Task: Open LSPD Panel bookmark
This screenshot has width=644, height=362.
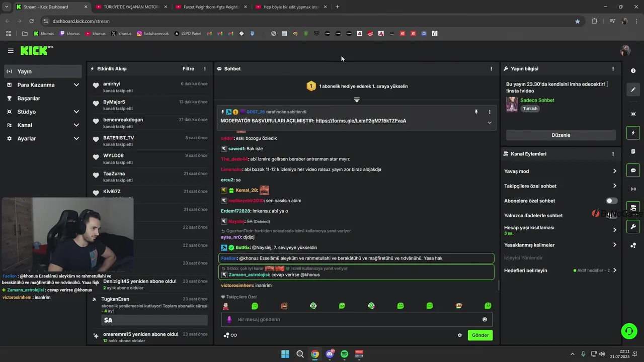Action: 188,34
